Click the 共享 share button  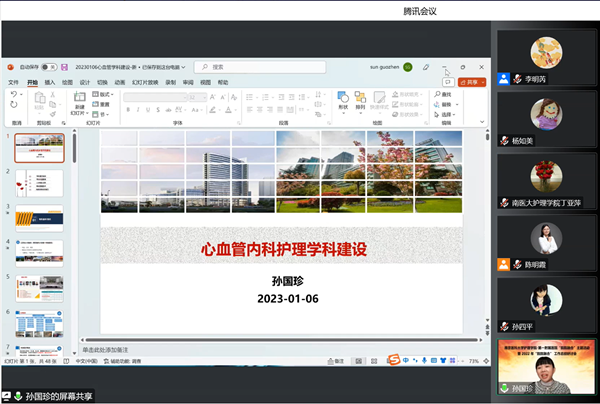point(473,82)
